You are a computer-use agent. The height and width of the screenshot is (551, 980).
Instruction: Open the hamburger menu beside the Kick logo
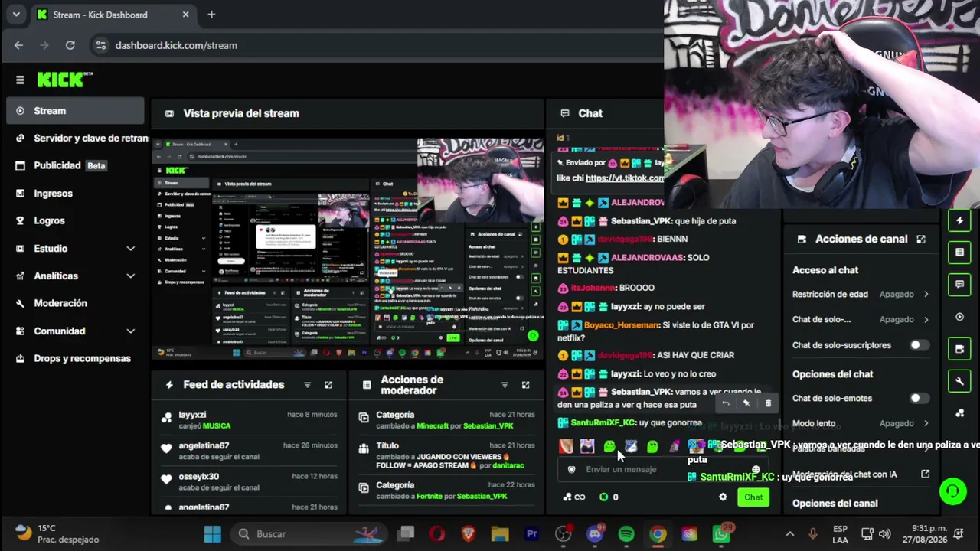pyautogui.click(x=20, y=80)
